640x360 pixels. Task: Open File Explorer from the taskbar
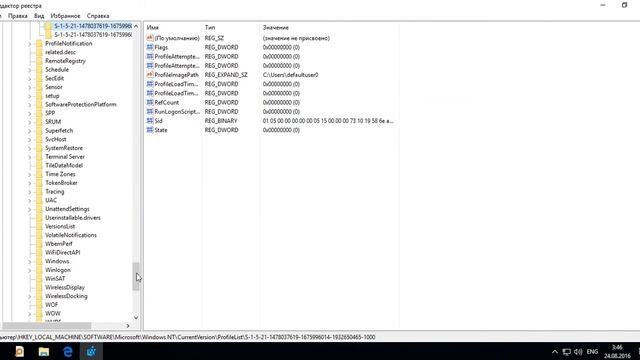click(x=44, y=351)
